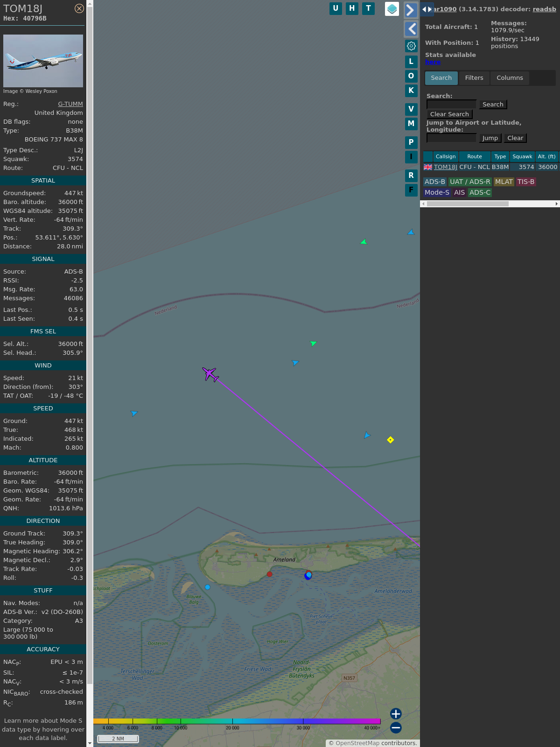The width and height of the screenshot is (560, 747).
Task: Zoom in with the plus button
Action: (x=396, y=714)
